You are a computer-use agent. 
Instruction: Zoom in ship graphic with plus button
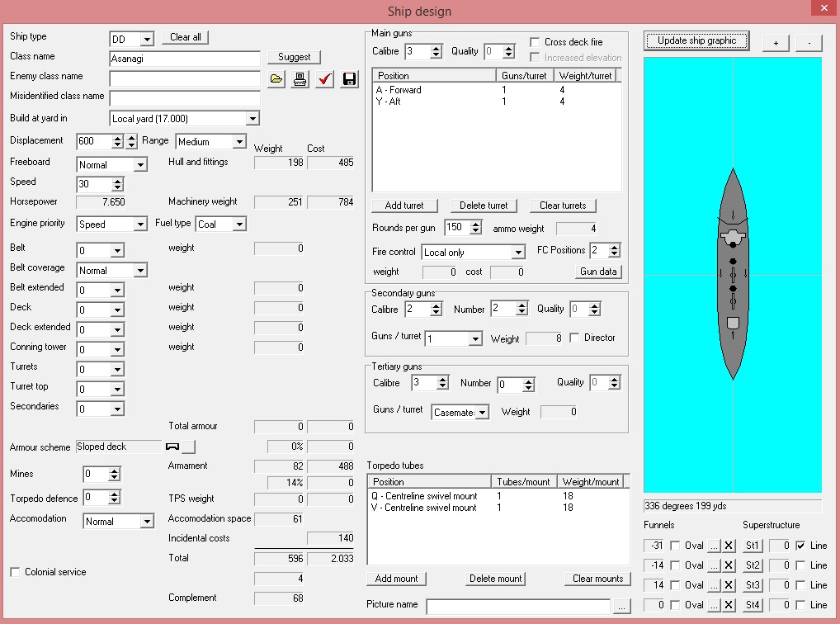point(775,43)
